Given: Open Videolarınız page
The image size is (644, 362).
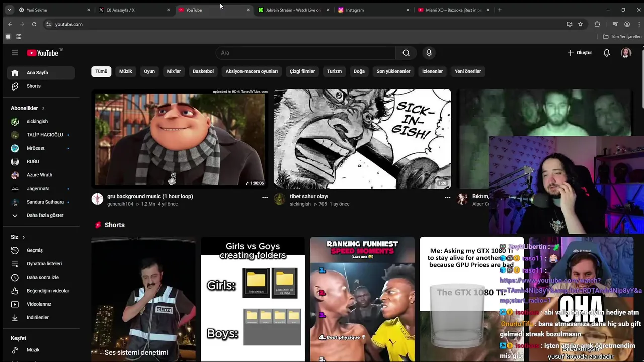Looking at the screenshot, I should click(x=41, y=304).
